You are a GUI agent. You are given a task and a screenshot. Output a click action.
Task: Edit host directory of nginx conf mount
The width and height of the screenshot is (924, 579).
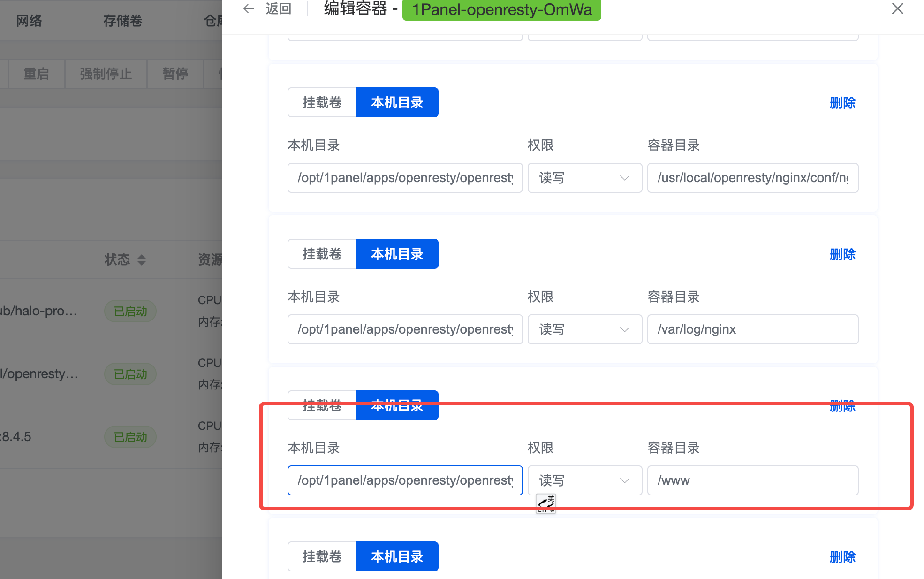tap(405, 178)
